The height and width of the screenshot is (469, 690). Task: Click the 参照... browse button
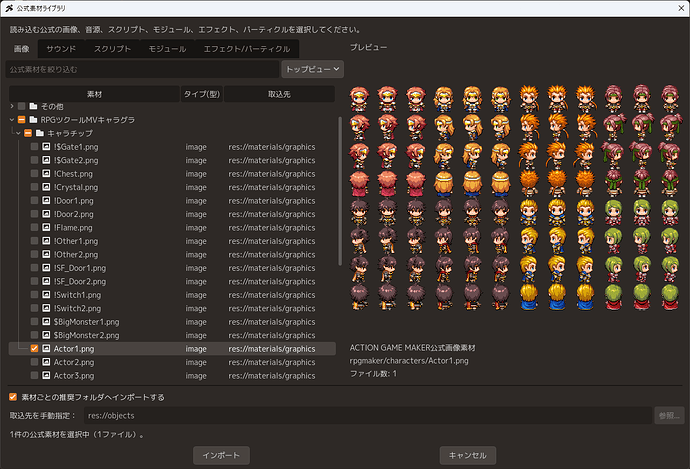click(669, 415)
